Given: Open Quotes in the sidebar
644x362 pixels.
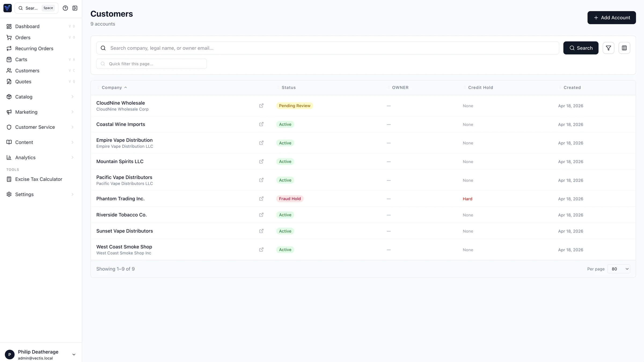Looking at the screenshot, I should pyautogui.click(x=23, y=82).
